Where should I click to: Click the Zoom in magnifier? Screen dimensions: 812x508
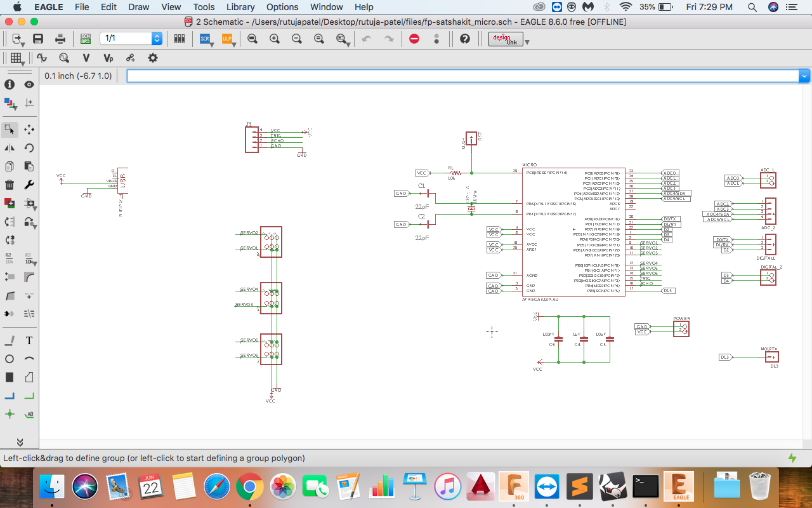275,39
